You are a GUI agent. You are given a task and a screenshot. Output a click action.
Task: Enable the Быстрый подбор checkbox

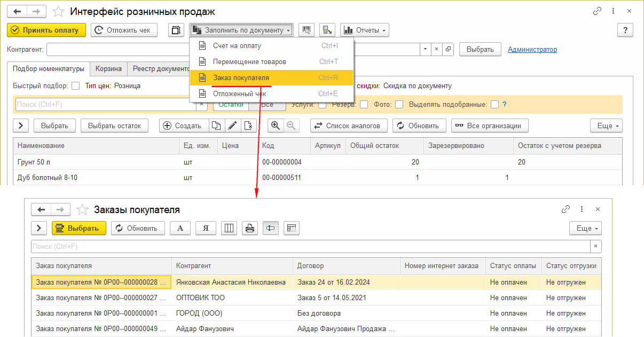coord(75,86)
